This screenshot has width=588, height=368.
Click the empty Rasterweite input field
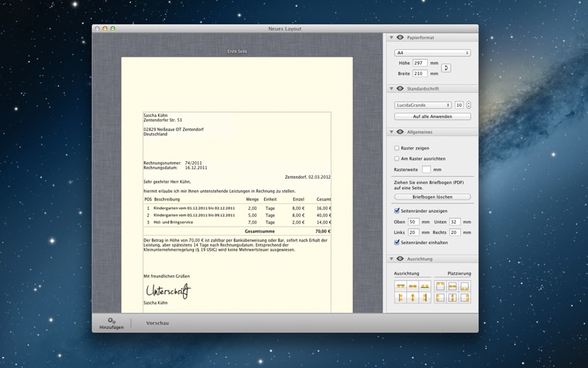(x=426, y=169)
